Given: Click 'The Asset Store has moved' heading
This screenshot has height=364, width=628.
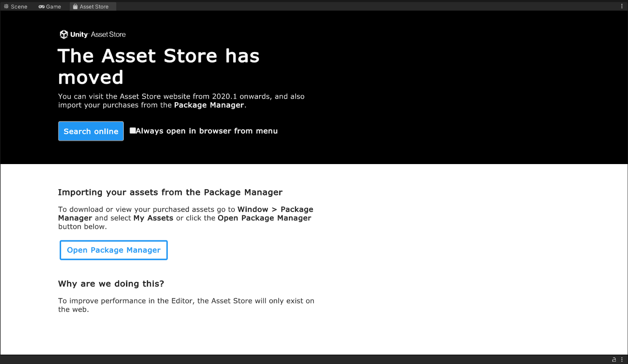Looking at the screenshot, I should [x=159, y=66].
